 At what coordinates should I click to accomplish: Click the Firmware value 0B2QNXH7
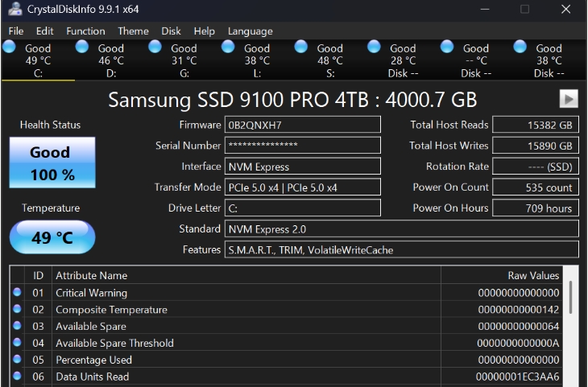coord(303,125)
